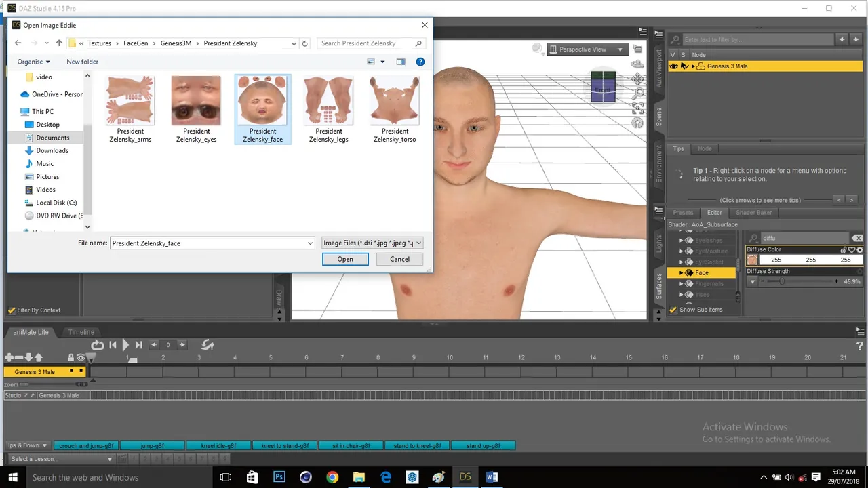Open the Shader Baker tab
This screenshot has width=868, height=488.
click(754, 213)
